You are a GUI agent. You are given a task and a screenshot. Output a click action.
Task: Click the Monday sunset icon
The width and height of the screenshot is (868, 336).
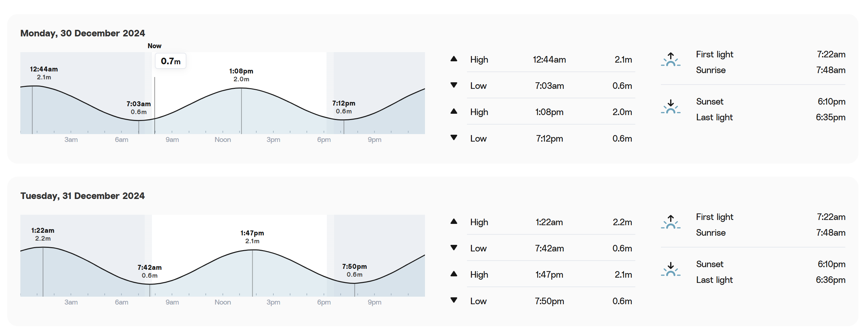670,107
